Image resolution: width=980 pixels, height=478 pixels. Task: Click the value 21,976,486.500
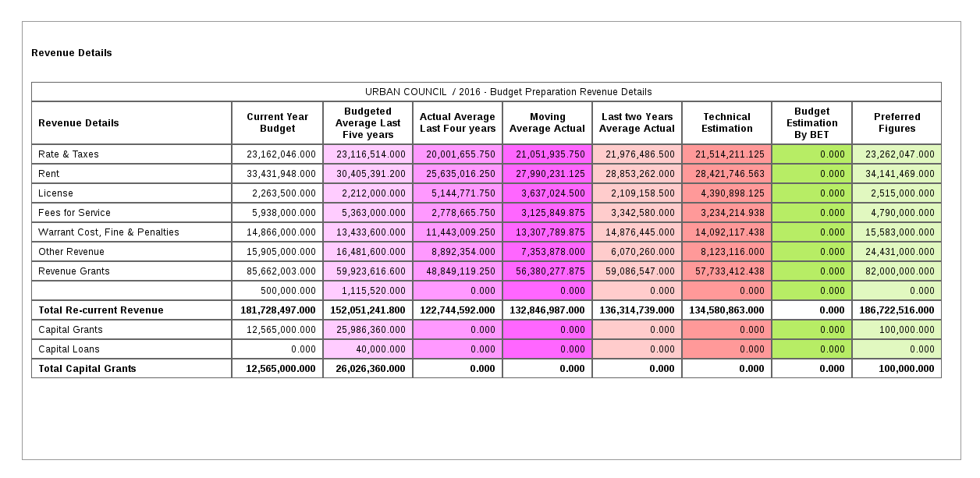640,154
